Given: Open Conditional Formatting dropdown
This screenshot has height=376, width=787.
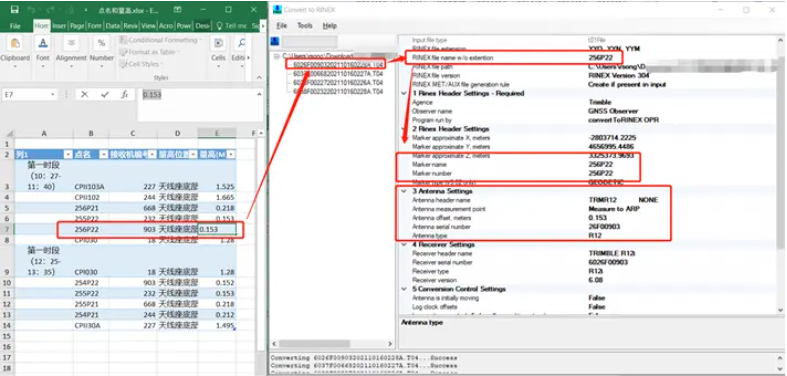Looking at the screenshot, I should click(160, 40).
